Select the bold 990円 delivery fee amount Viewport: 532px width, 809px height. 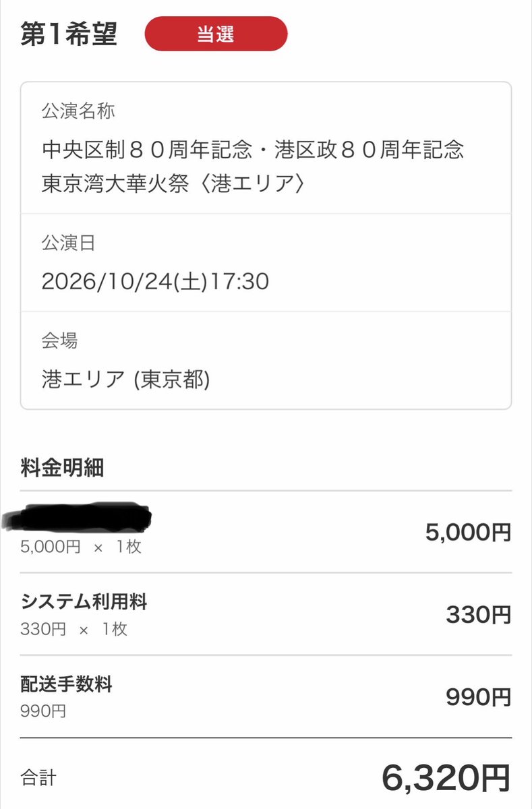pyautogui.click(x=479, y=697)
